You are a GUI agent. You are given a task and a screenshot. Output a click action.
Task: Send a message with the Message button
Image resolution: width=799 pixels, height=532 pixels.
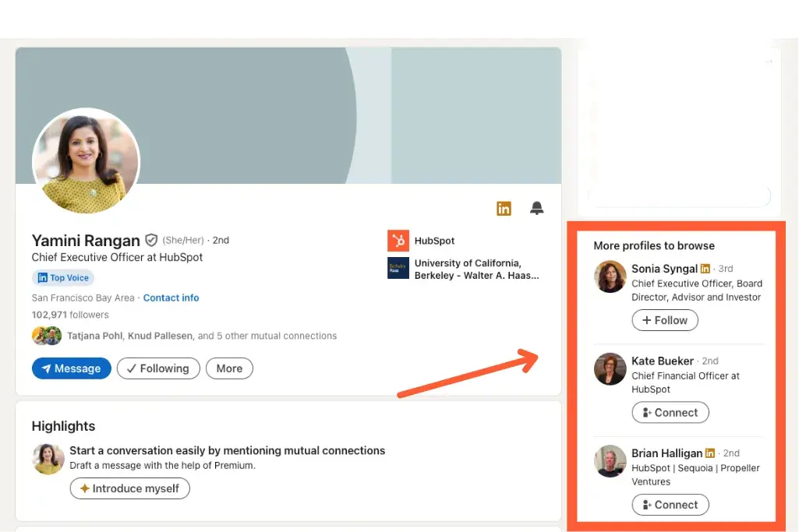pos(71,368)
